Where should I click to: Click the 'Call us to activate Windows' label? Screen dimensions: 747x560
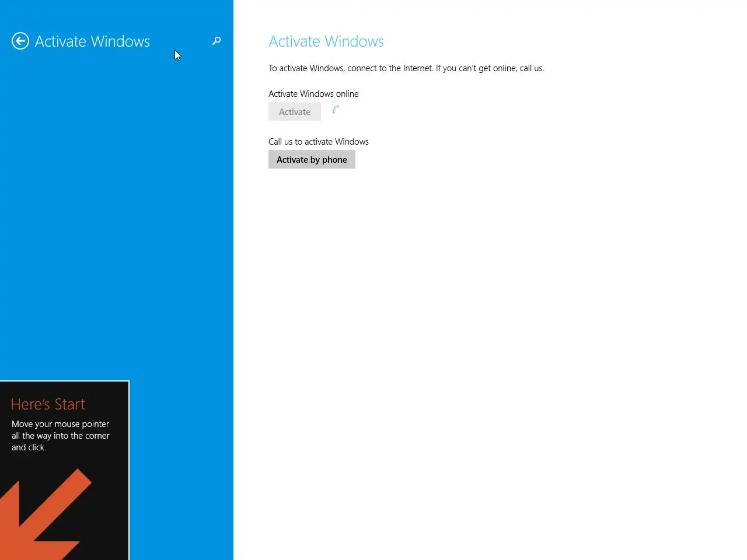(319, 142)
